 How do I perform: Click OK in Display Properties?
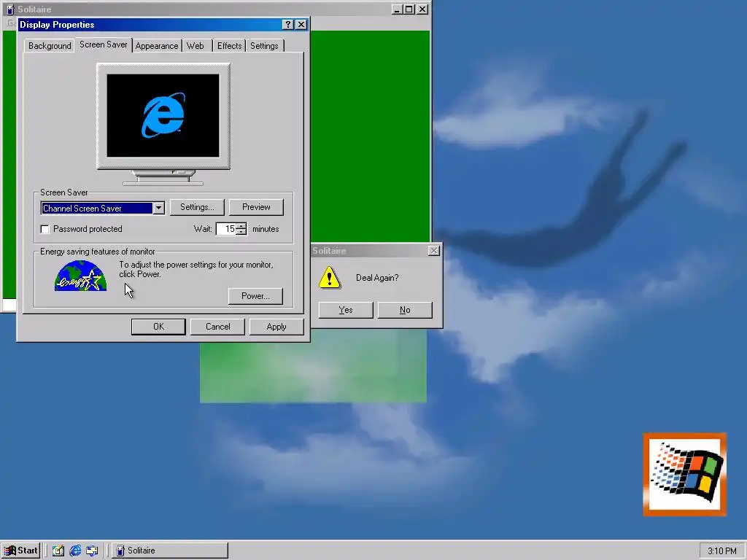[158, 327]
